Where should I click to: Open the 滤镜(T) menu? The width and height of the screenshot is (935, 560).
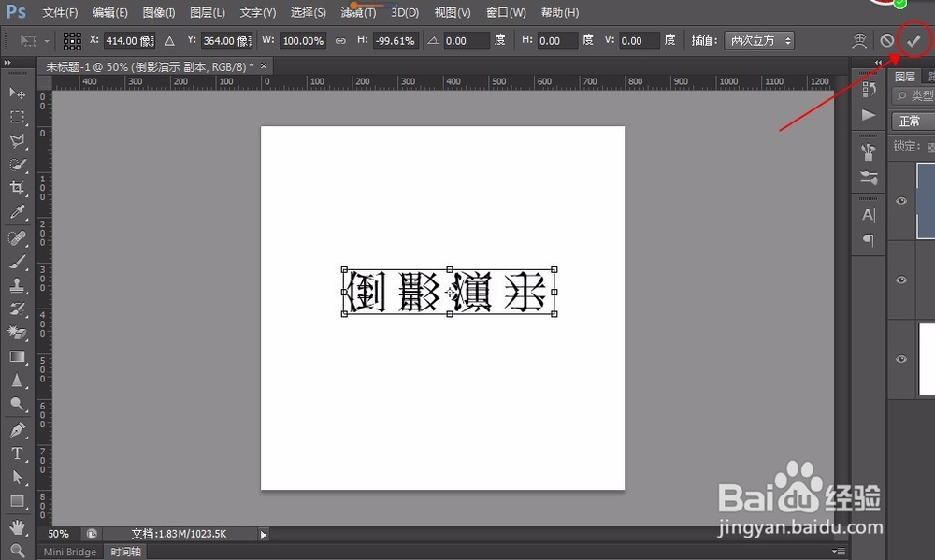pyautogui.click(x=358, y=12)
